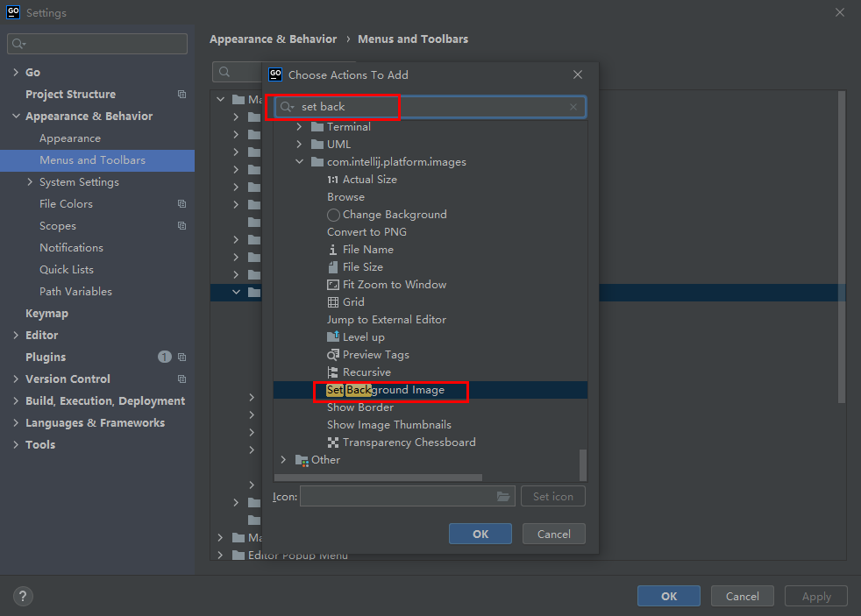
Task: Select Set Background Image action
Action: pyautogui.click(x=386, y=390)
